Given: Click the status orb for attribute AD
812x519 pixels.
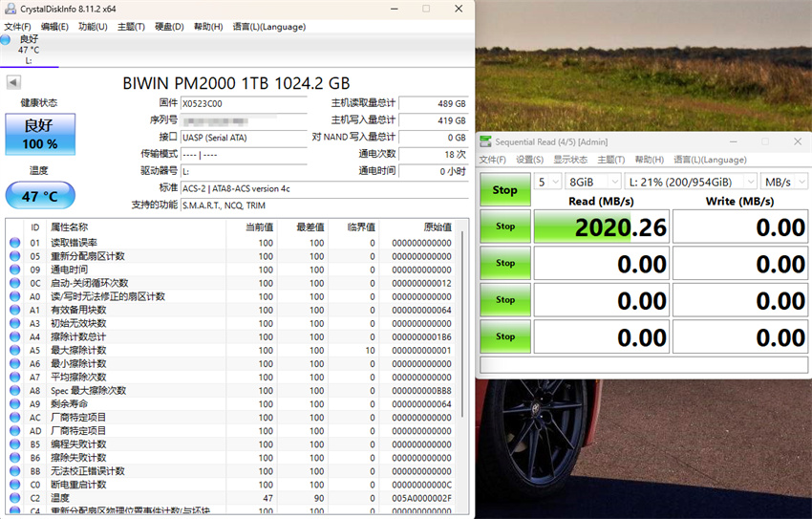Looking at the screenshot, I should pyautogui.click(x=15, y=431).
